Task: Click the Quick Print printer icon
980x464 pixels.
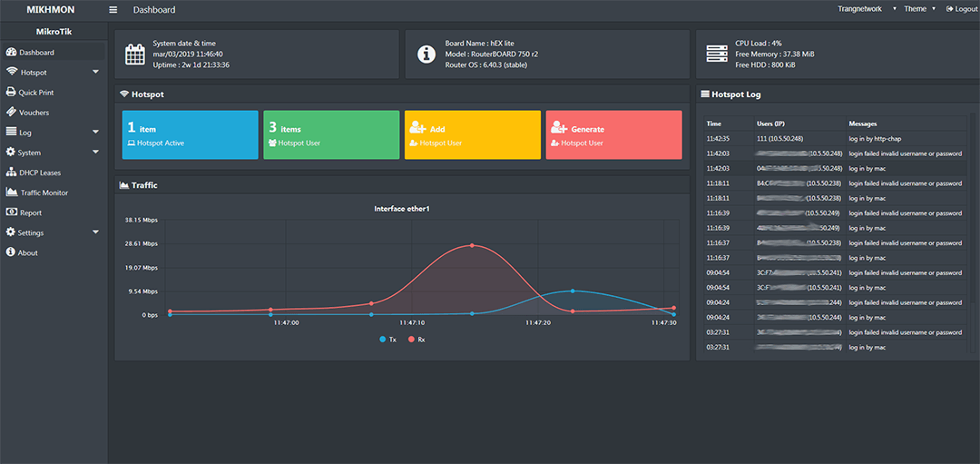Action: [11, 93]
